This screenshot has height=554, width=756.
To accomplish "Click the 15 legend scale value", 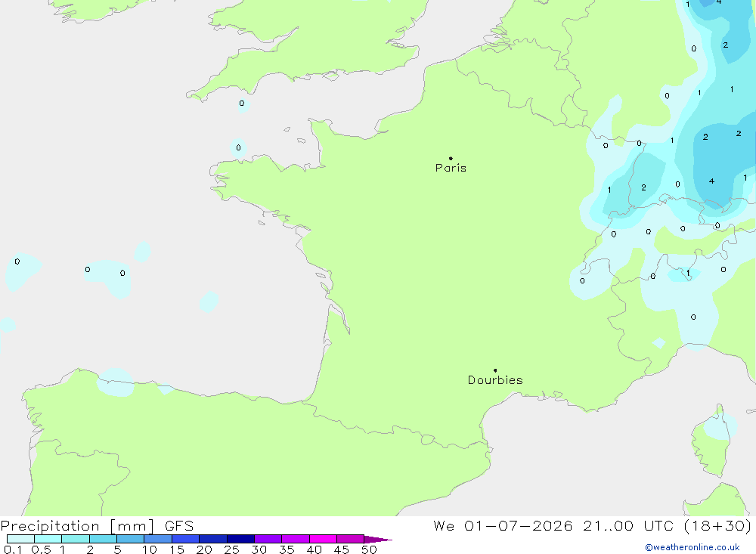I will point(177,549).
